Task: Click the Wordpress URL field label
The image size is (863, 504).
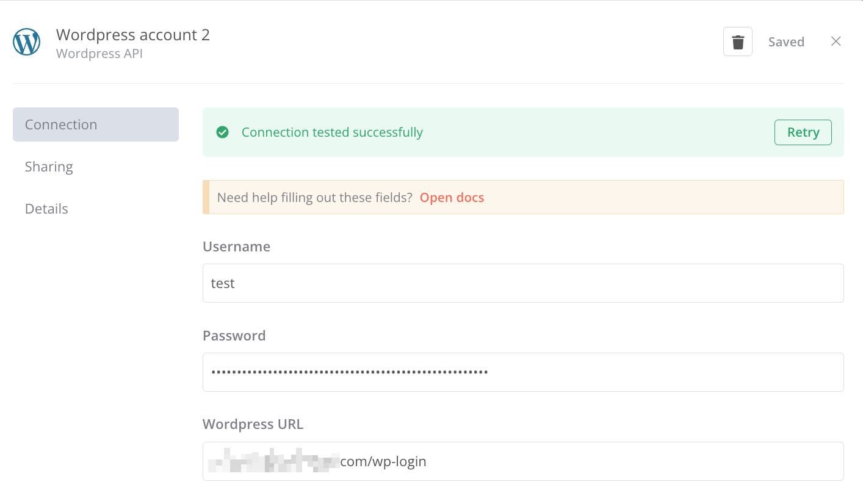Action: coord(253,424)
